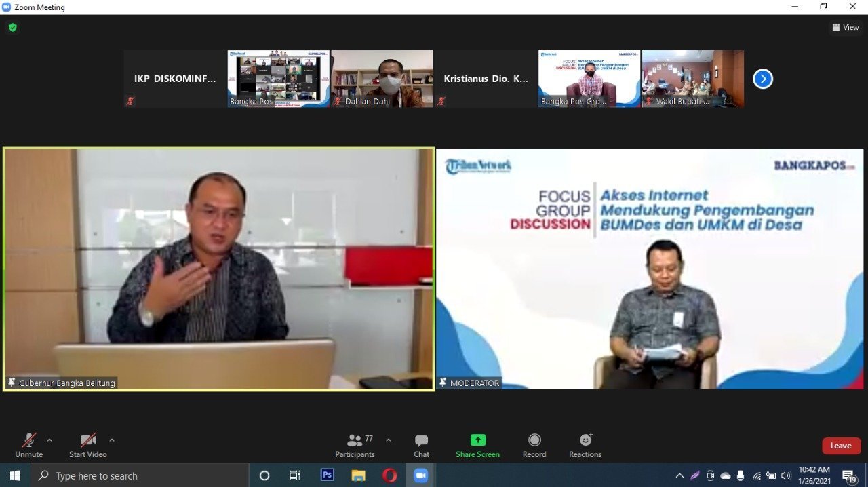
Task: Open the View layout menu
Action: [x=845, y=28]
